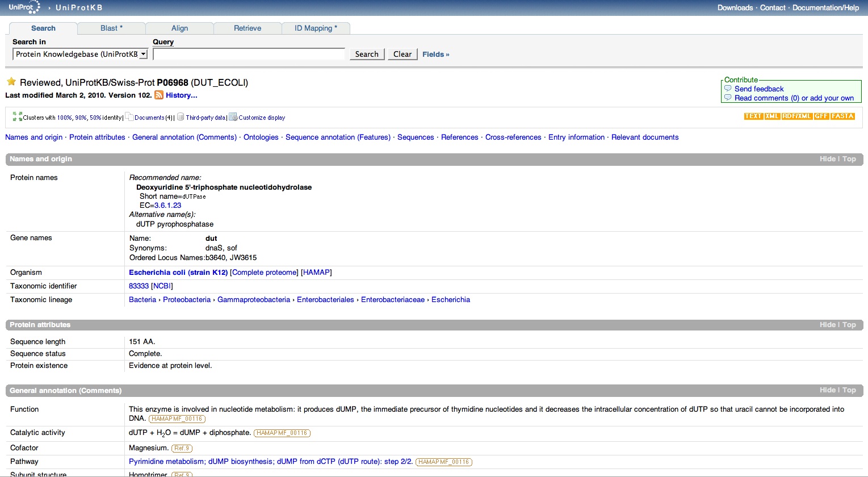Click the gold reviewed star icon

click(11, 82)
